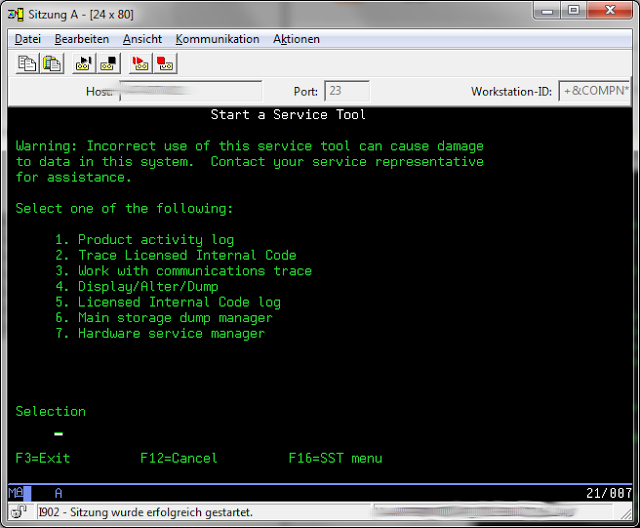Click the Port input field
The image size is (640, 528).
tap(347, 92)
